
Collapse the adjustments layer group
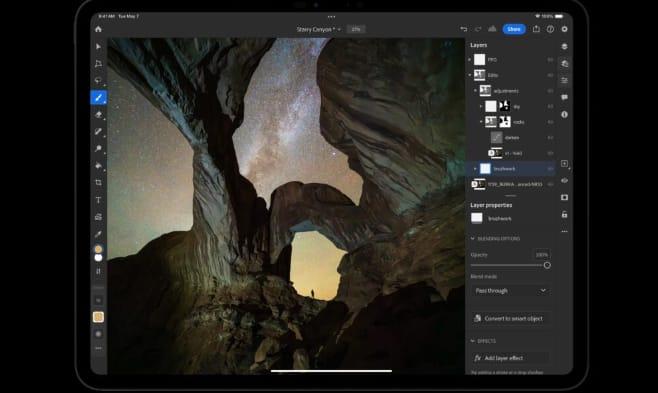coord(475,91)
